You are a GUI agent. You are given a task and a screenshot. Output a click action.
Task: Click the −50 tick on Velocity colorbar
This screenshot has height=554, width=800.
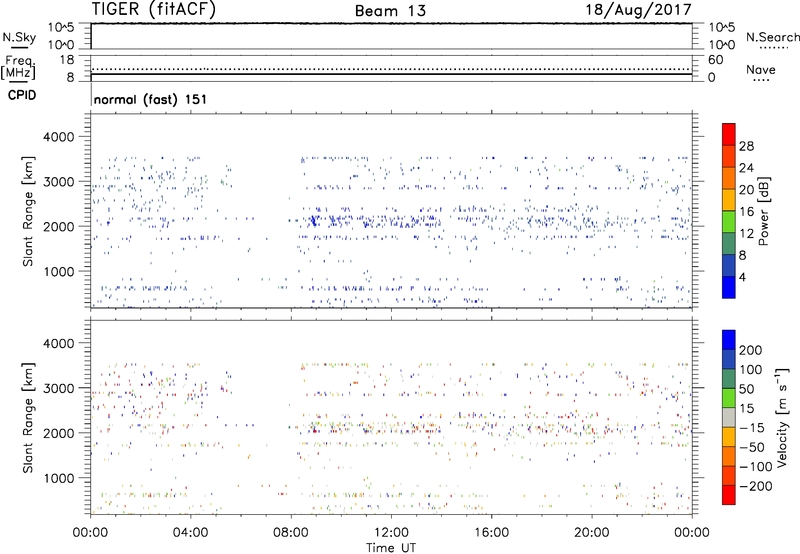(x=753, y=447)
